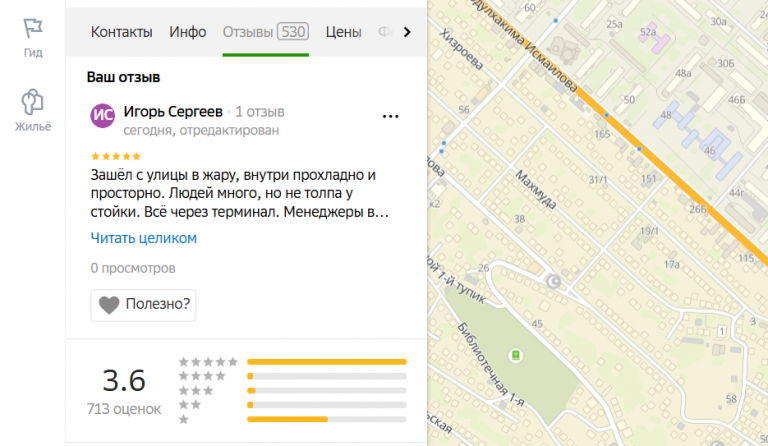768x446 pixels.
Task: Click the Библиотечная 1-я street label
Action: point(490,365)
